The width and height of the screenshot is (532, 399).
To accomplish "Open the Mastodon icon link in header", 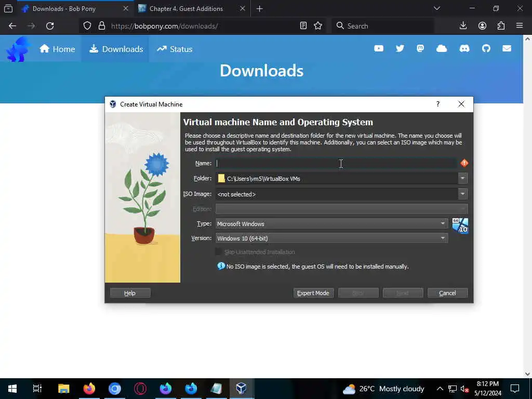I will pos(420,48).
